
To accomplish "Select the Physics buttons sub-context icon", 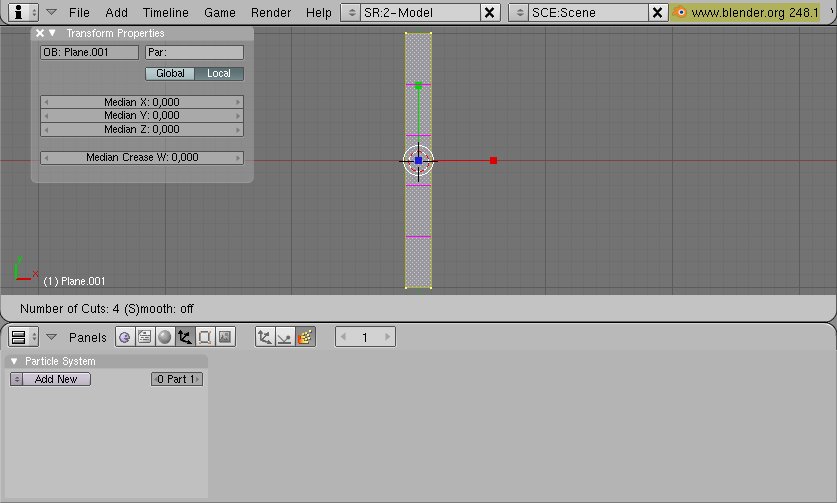I will (285, 337).
